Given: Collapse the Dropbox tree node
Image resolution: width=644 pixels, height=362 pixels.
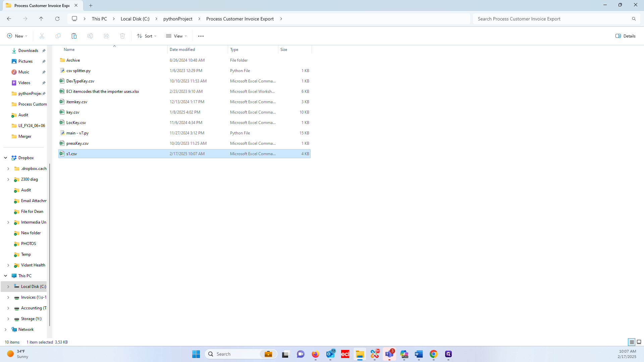Looking at the screenshot, I should 6,158.
